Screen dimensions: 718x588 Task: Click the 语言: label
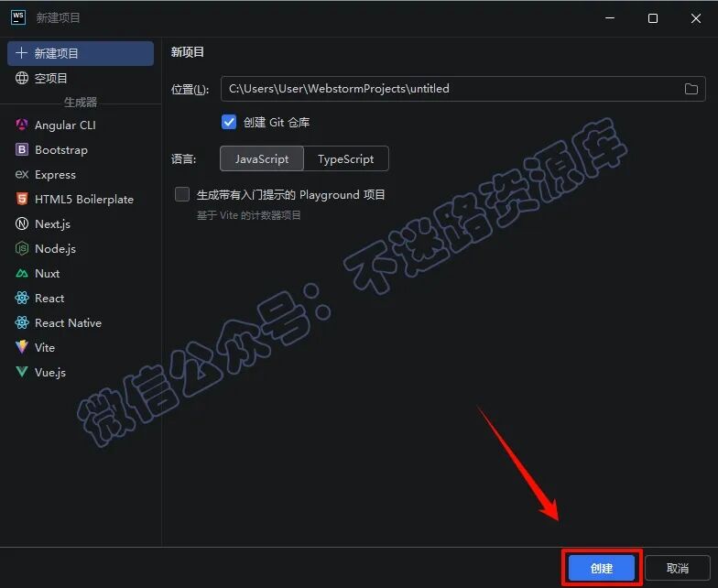tap(183, 159)
